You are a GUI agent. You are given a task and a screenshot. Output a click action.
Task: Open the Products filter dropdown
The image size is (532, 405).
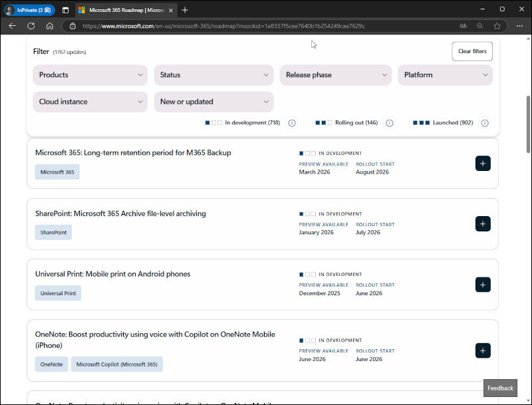pos(90,75)
